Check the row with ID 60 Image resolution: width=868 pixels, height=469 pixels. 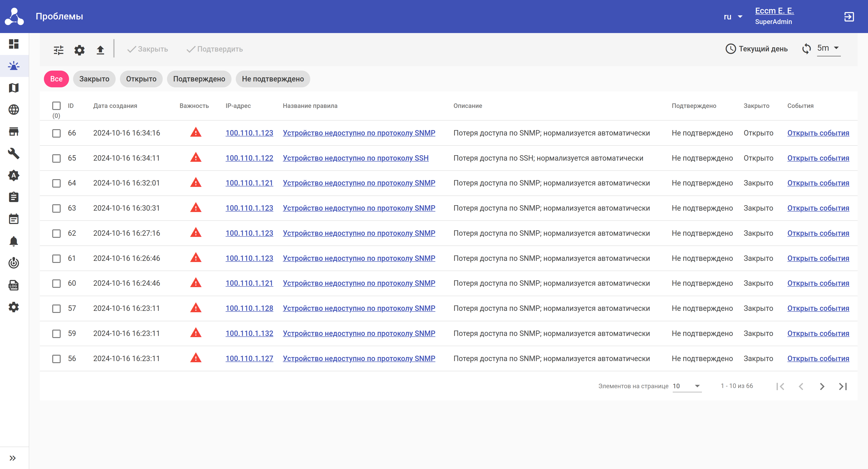pos(56,283)
